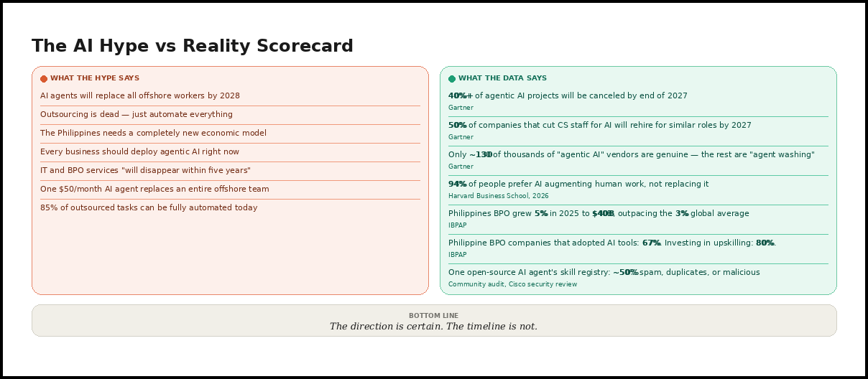Click the green dot beside the data heading

tap(452, 79)
